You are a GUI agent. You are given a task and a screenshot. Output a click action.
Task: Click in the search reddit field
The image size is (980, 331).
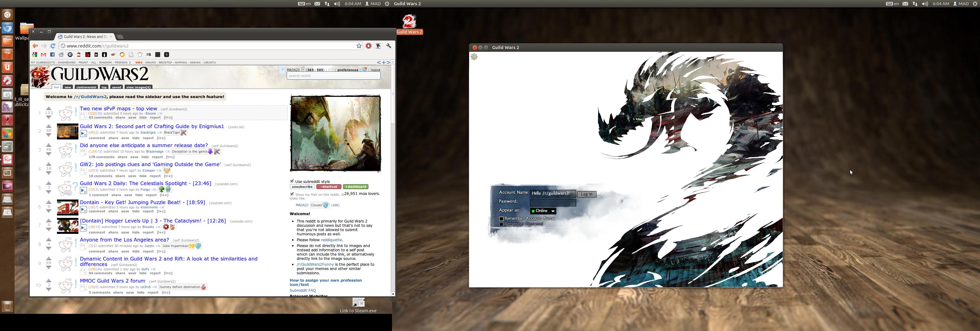point(333,76)
